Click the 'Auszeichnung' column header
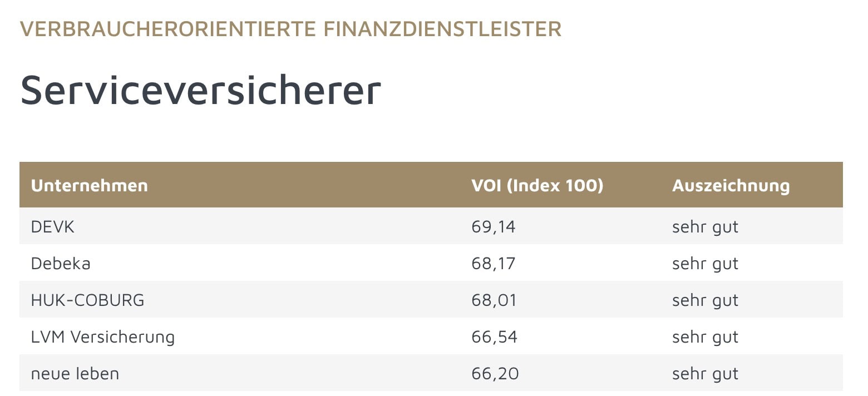Screen dimensions: 868x396 click(x=731, y=185)
